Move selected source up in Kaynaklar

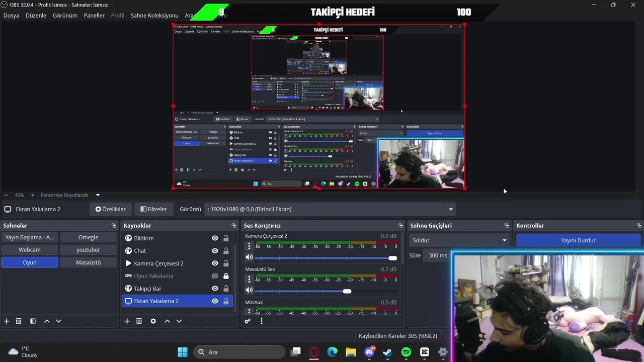coord(168,321)
